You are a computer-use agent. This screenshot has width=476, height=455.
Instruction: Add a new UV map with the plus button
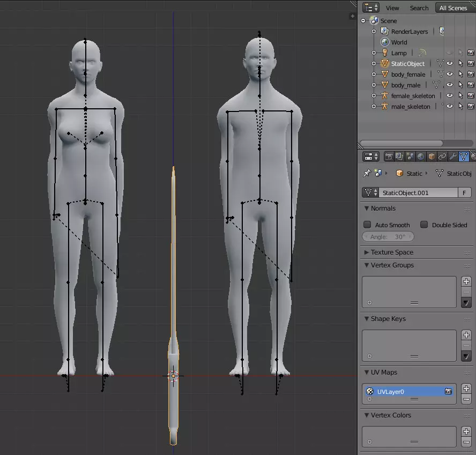pos(466,389)
